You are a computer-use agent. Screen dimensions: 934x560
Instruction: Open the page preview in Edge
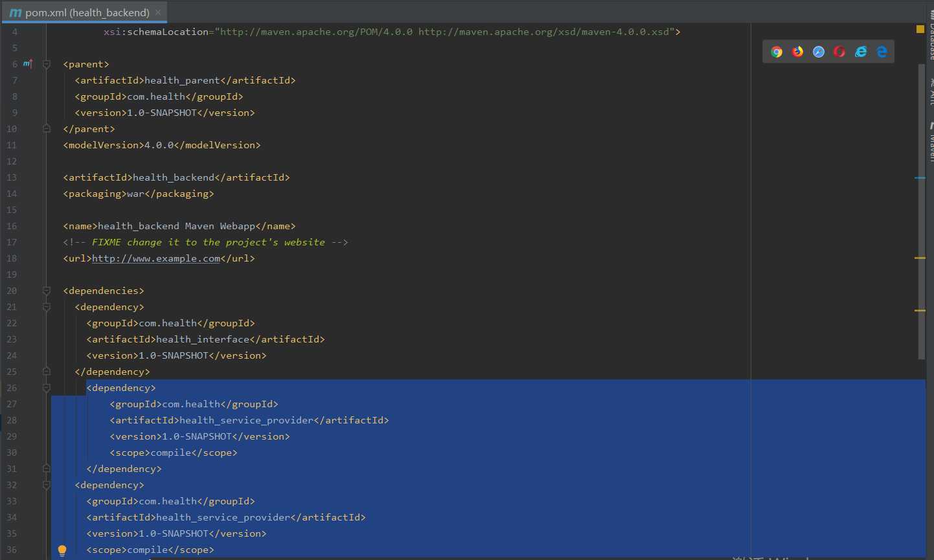[x=882, y=52]
